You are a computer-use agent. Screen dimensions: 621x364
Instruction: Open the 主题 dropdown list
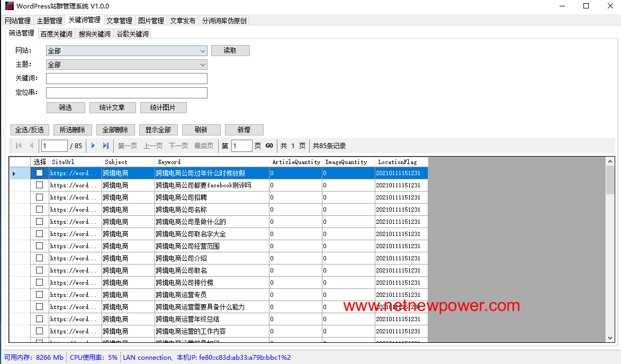pyautogui.click(x=202, y=65)
